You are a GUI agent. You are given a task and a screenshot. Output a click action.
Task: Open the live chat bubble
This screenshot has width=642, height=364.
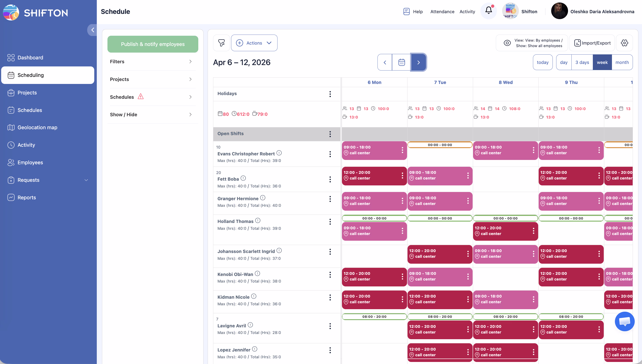[x=624, y=321]
